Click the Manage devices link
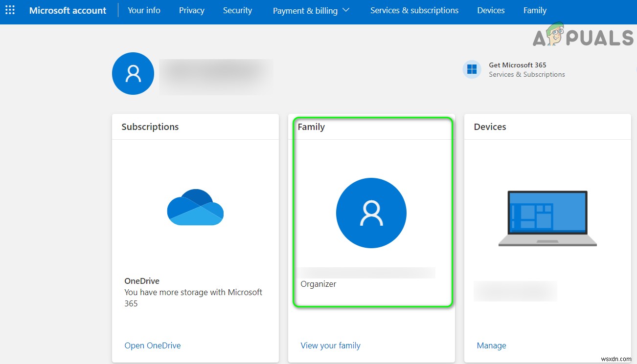 491,345
